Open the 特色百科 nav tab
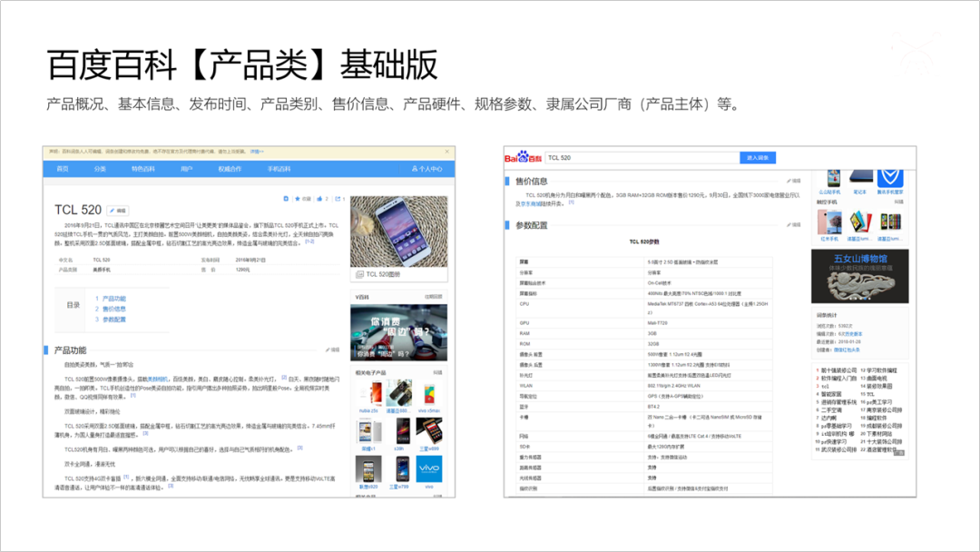This screenshot has height=552, width=980. pos(143,169)
